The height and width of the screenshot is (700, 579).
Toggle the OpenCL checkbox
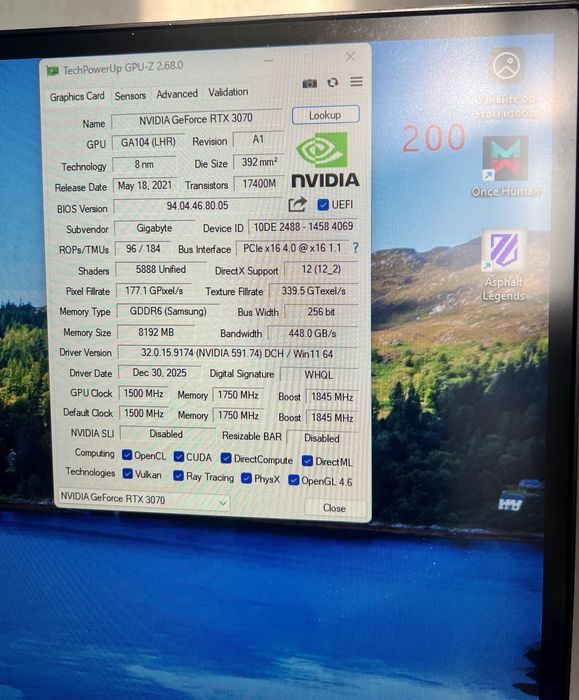click(127, 455)
